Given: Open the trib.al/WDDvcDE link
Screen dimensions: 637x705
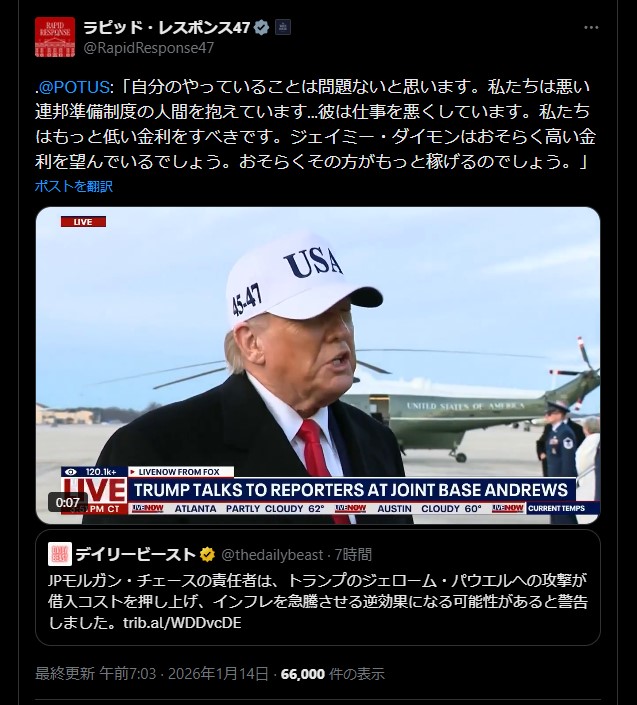Looking at the screenshot, I should pos(182,623).
